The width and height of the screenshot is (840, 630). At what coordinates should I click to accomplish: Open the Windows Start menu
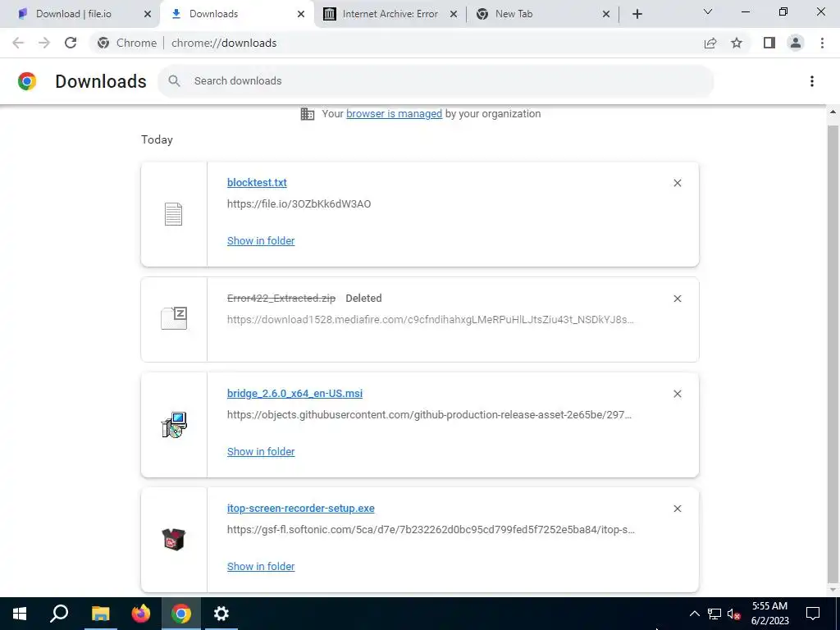[x=20, y=614]
